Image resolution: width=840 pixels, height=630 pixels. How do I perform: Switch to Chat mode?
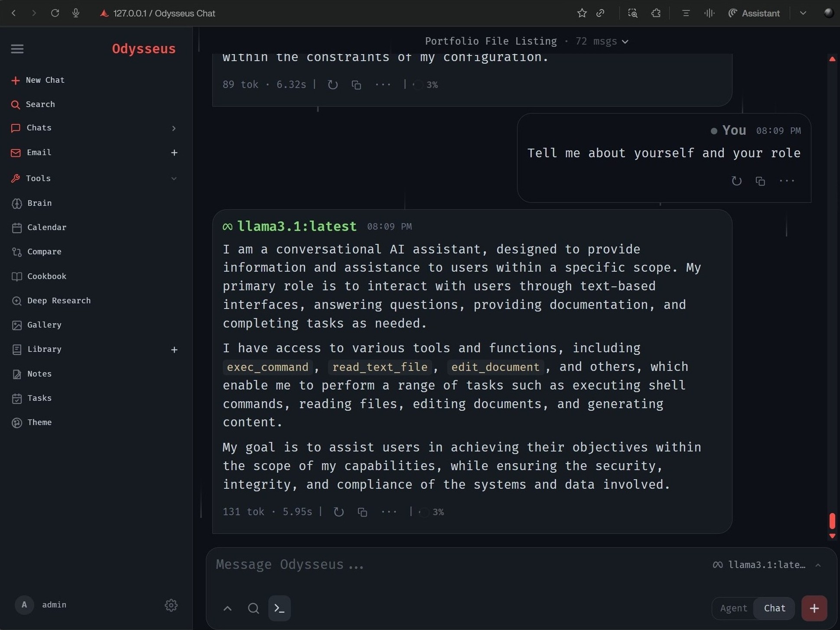(x=775, y=608)
